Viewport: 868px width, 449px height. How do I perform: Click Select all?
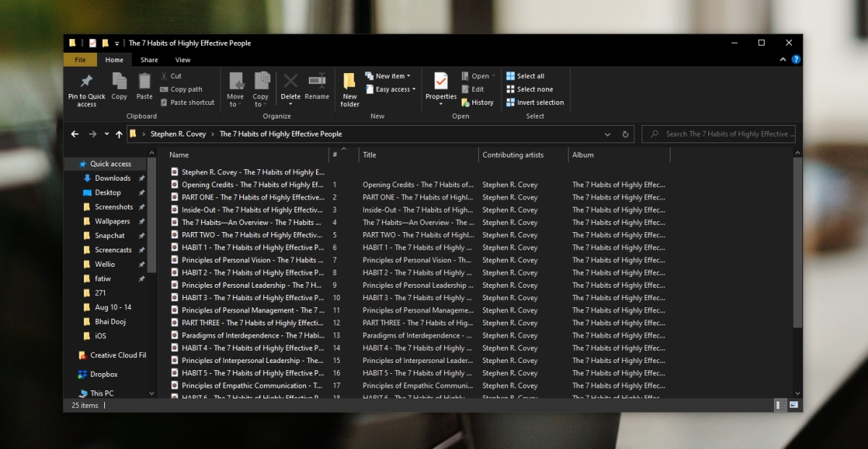(x=525, y=76)
